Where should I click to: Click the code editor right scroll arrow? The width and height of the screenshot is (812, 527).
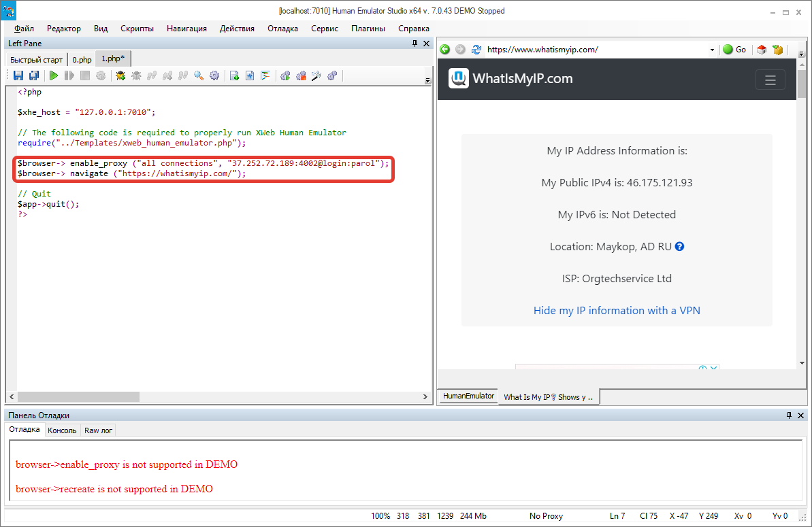point(425,396)
